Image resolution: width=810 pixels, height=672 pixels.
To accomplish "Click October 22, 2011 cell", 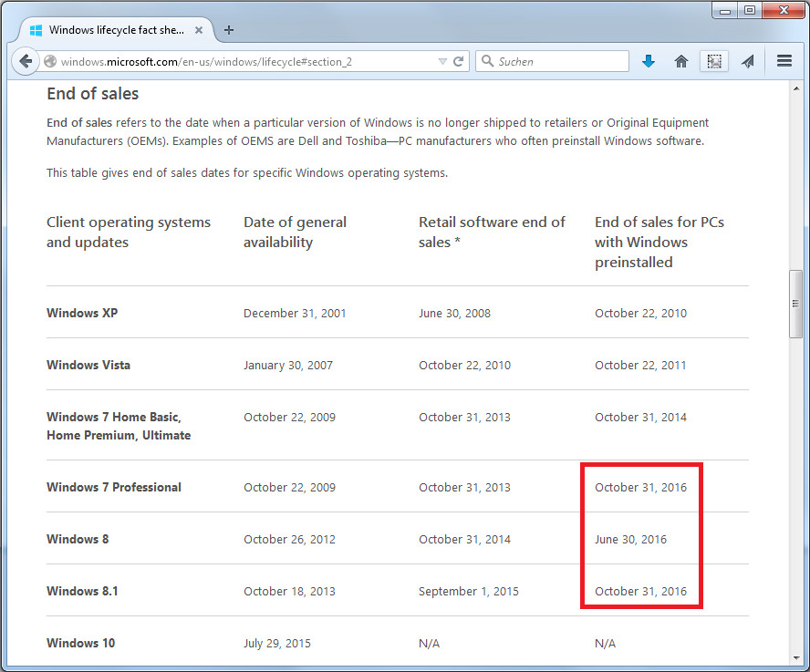I will pos(640,366).
